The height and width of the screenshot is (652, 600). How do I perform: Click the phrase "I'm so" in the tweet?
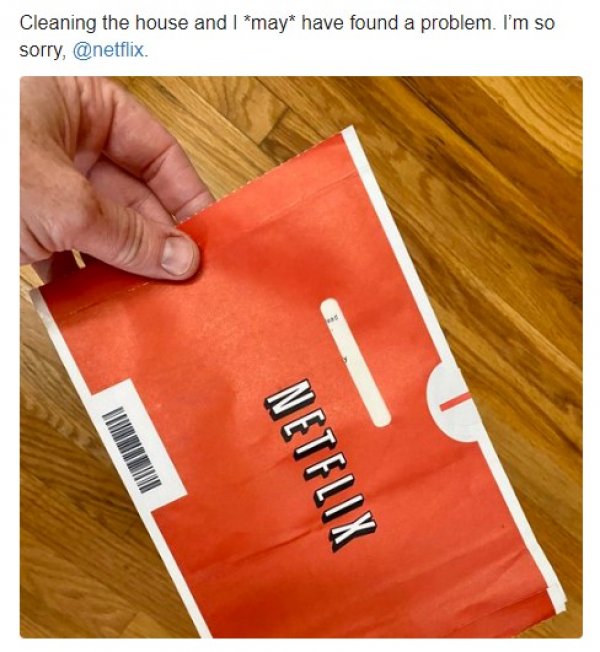coord(529,23)
